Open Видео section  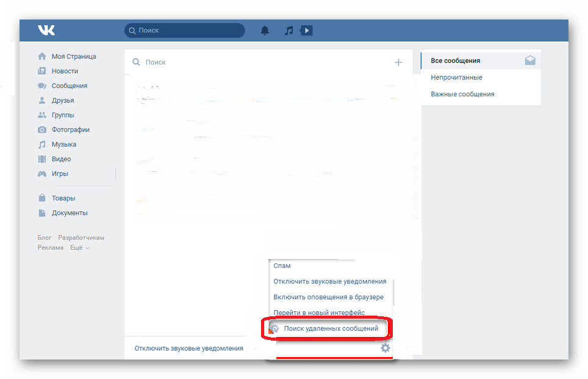click(61, 159)
